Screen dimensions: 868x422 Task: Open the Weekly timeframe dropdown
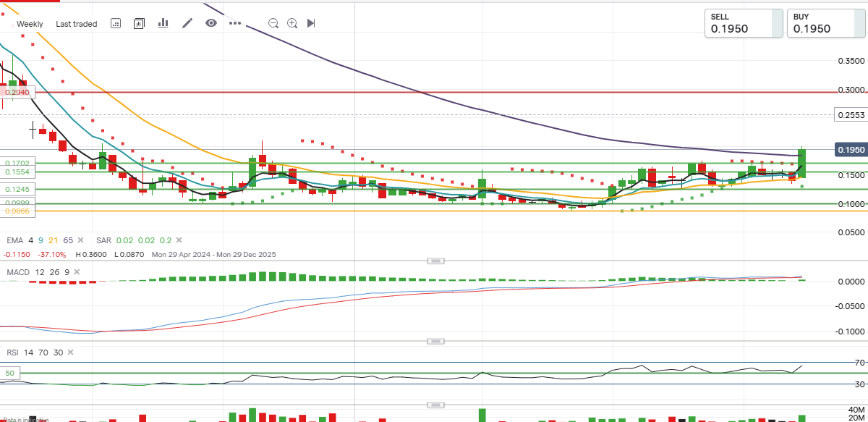click(30, 24)
